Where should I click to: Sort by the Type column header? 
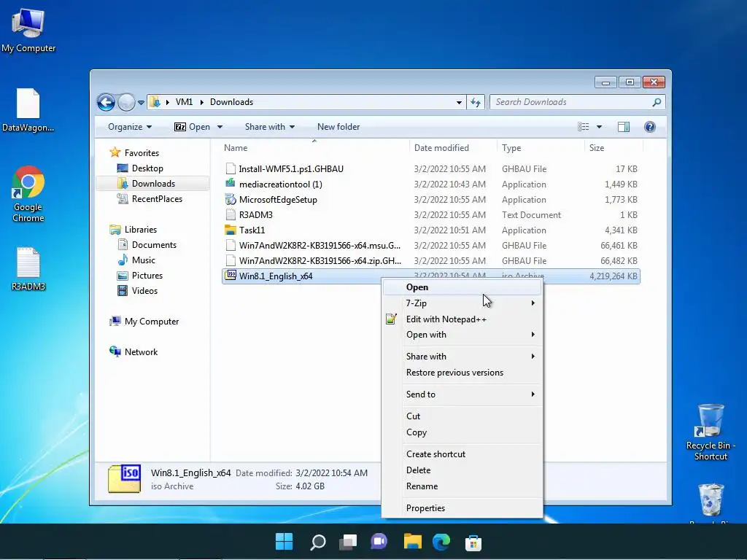(x=541, y=147)
